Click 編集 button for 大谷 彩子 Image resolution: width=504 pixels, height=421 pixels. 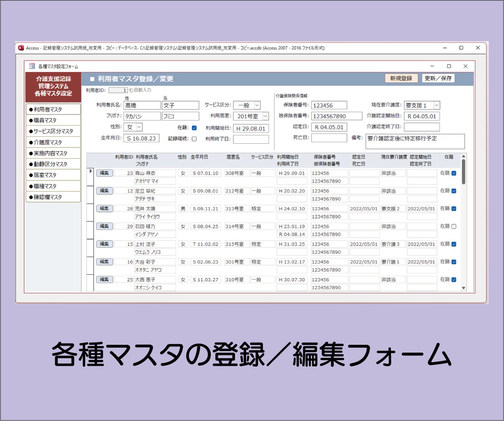[105, 262]
